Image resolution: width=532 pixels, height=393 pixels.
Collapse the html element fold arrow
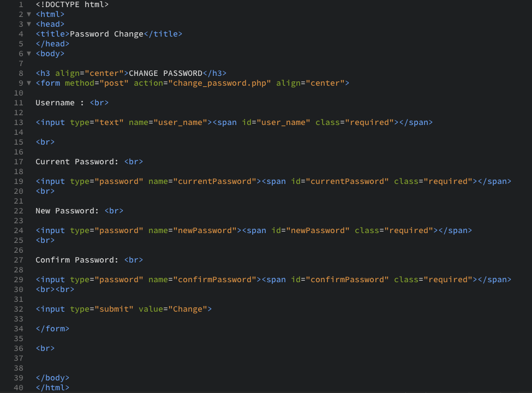pyautogui.click(x=28, y=14)
